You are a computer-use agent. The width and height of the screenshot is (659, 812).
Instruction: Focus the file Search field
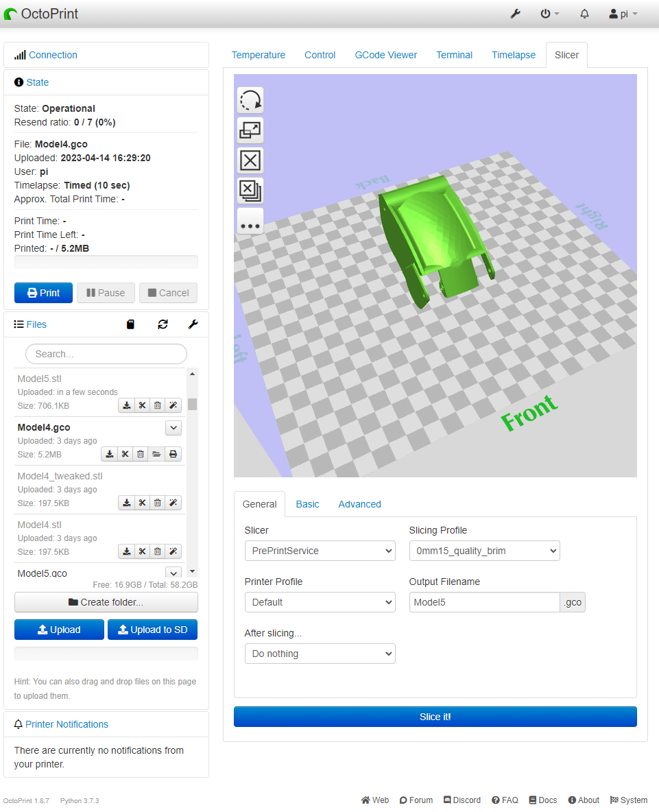pos(106,354)
